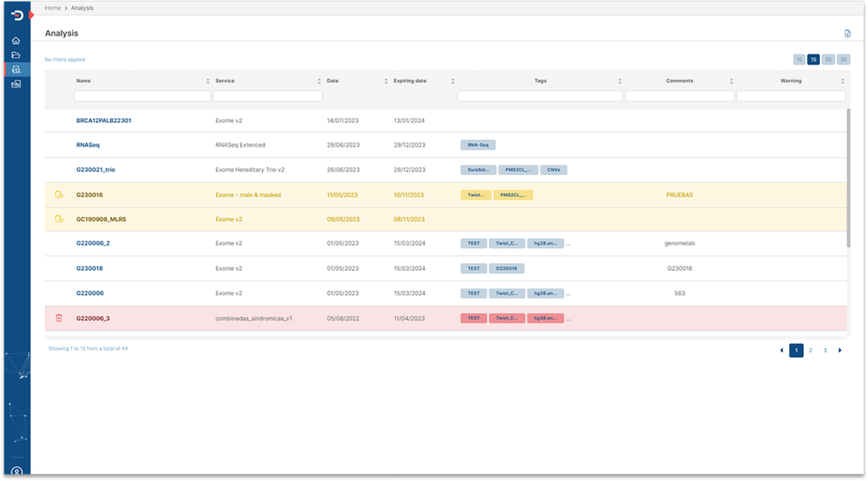Click 'RNASeq Extenced' service cell
Image resolution: width=868 pixels, height=481 pixels.
click(x=240, y=144)
